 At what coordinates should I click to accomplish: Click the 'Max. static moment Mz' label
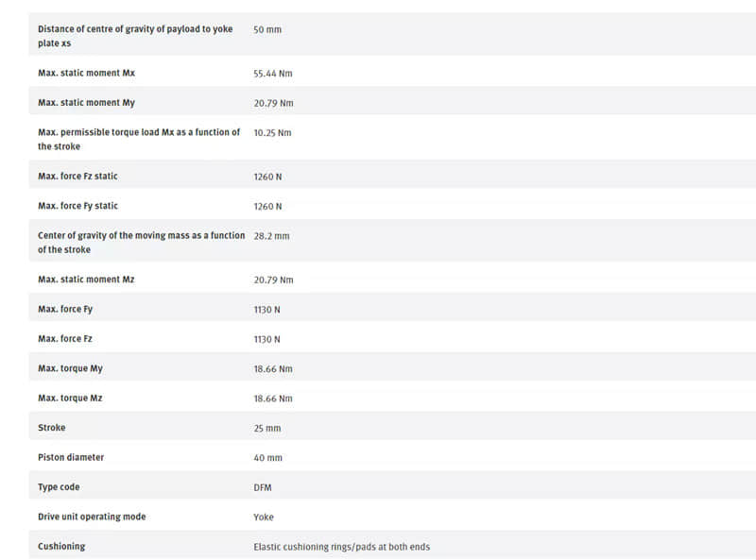86,279
